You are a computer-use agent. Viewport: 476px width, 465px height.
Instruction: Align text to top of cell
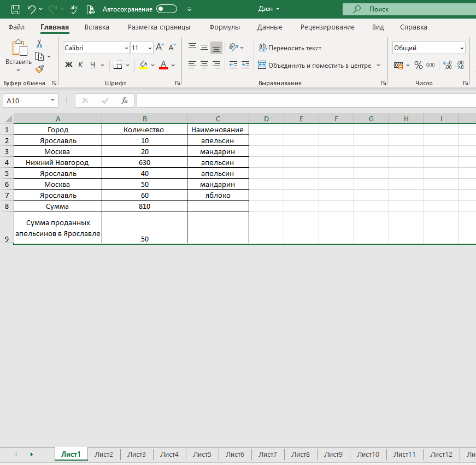pyautogui.click(x=192, y=47)
